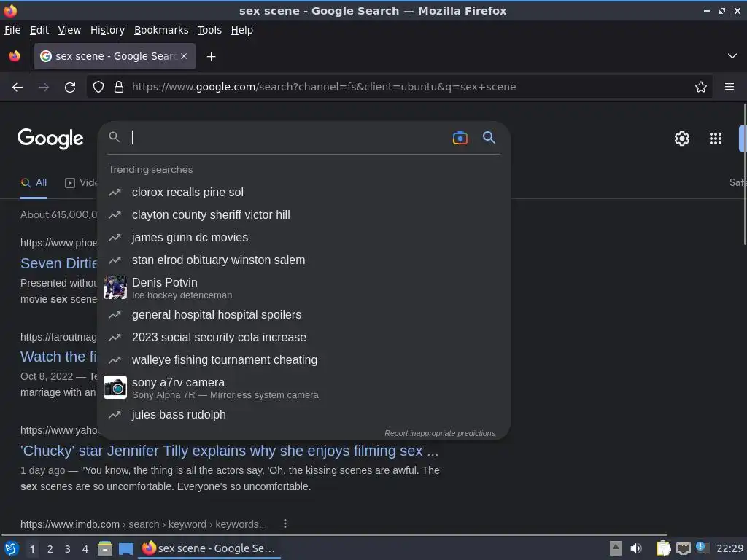Image resolution: width=747 pixels, height=560 pixels.
Task: Select '2023 social security cola increase'
Action: pyautogui.click(x=303, y=337)
